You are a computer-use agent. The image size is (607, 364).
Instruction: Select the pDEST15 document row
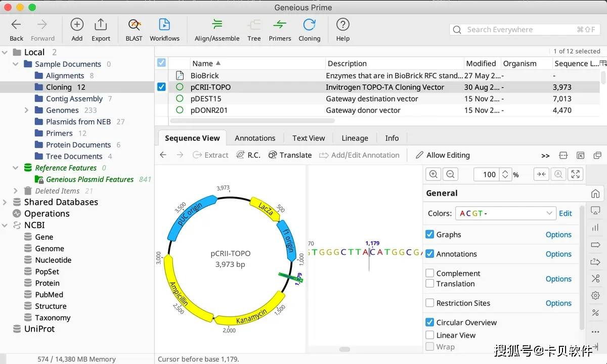[378, 99]
